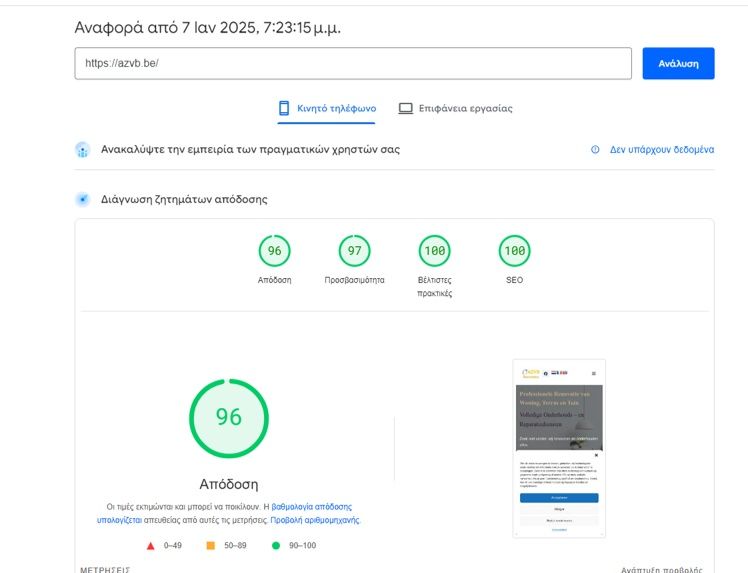This screenshot has height=573, width=748.
Task: Click the ΜΕΤΡΗΣΕΙΣ section label
Action: point(105,570)
